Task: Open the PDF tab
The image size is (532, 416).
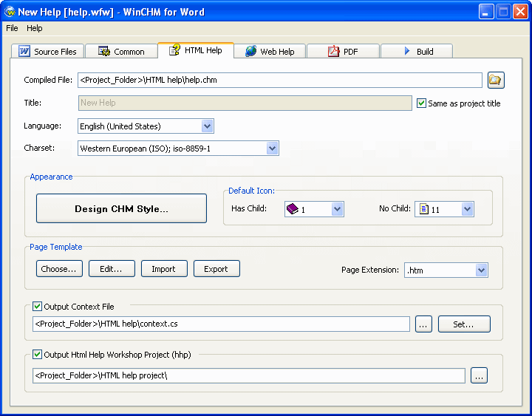Action: (x=343, y=52)
